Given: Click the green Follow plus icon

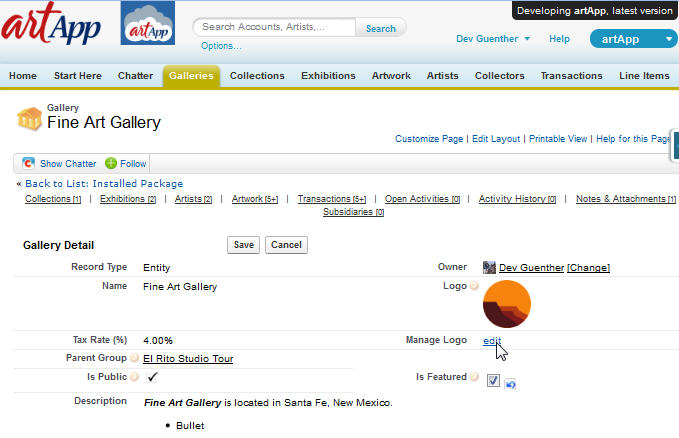Looking at the screenshot, I should [111, 163].
